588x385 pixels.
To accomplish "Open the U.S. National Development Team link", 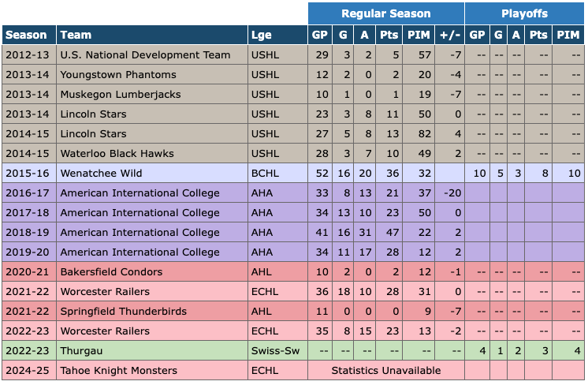I will [145, 55].
